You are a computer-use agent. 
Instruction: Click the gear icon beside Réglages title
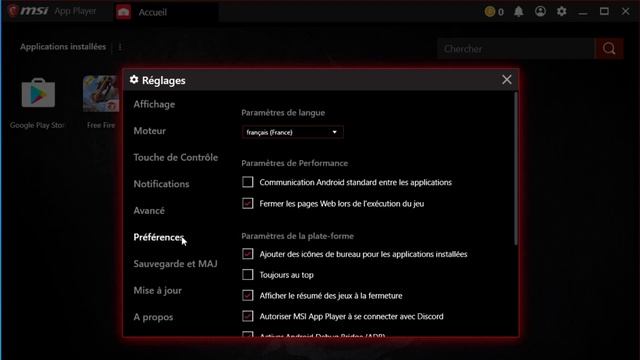point(134,80)
